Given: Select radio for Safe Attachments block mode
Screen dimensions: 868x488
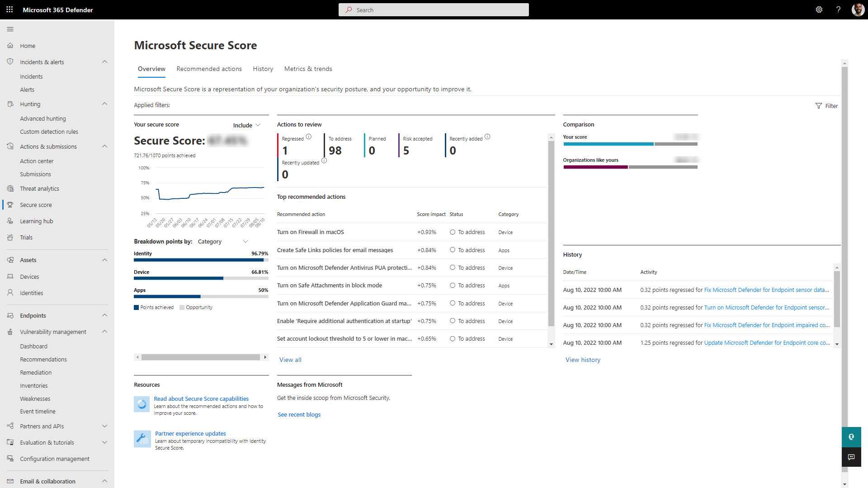Looking at the screenshot, I should (452, 286).
